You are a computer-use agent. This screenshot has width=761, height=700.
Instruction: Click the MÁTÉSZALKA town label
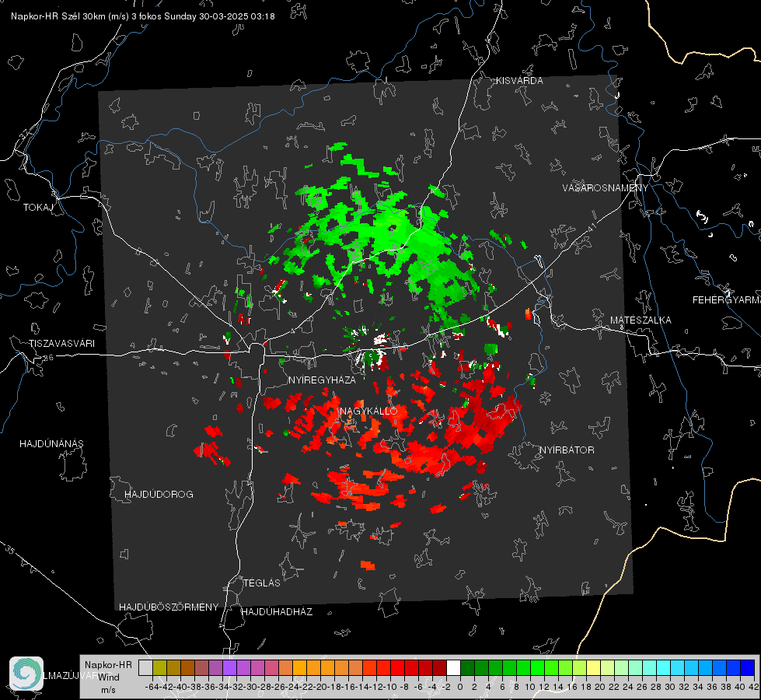pyautogui.click(x=641, y=320)
